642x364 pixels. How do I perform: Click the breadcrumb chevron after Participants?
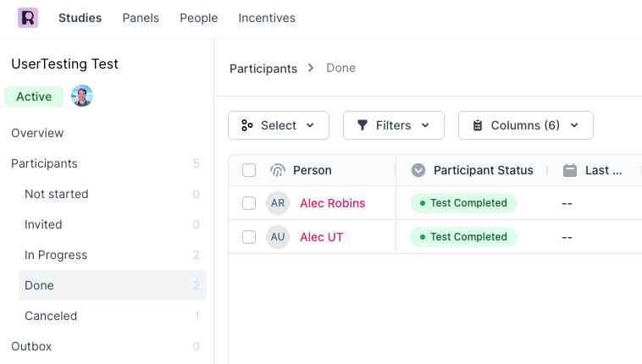[x=312, y=68]
